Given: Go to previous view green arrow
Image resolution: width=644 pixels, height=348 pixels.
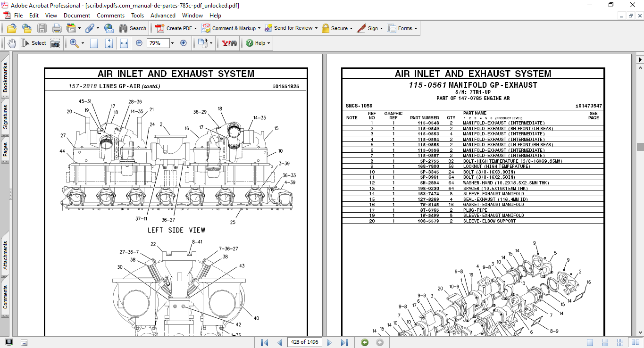Looking at the screenshot, I should (x=365, y=342).
